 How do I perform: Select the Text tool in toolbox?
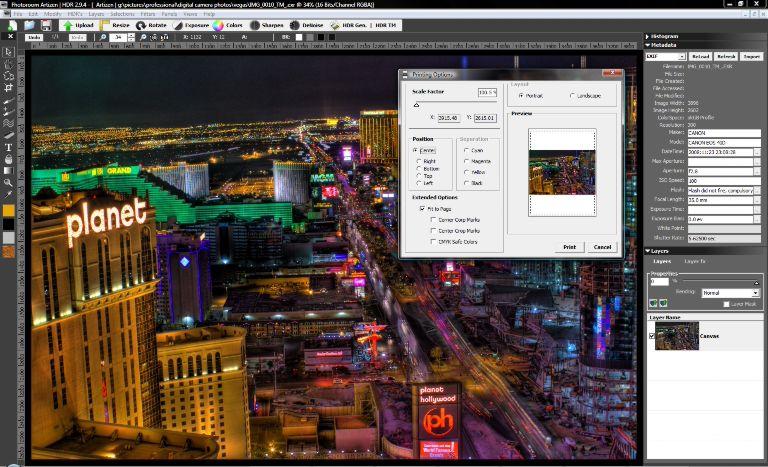tap(8, 147)
